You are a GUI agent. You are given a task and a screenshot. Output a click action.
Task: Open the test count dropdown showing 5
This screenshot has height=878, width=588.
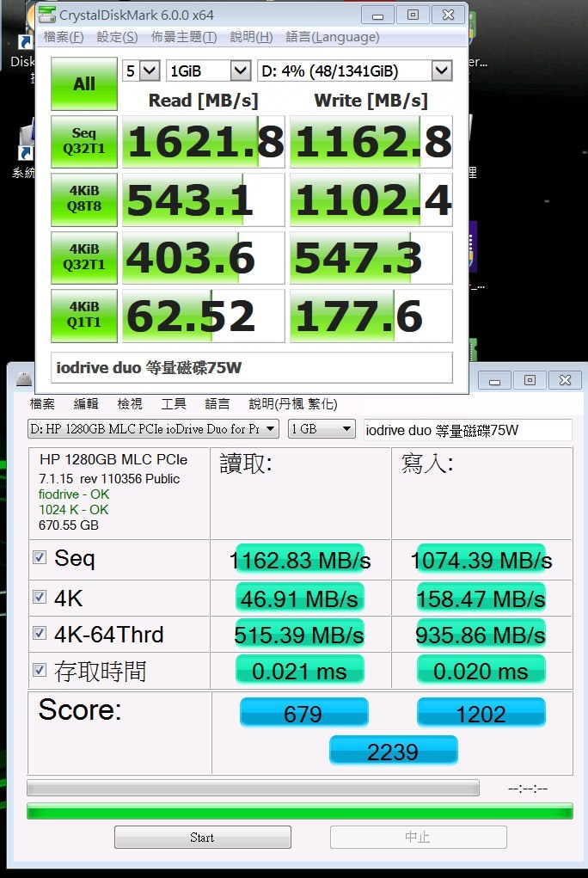[141, 71]
